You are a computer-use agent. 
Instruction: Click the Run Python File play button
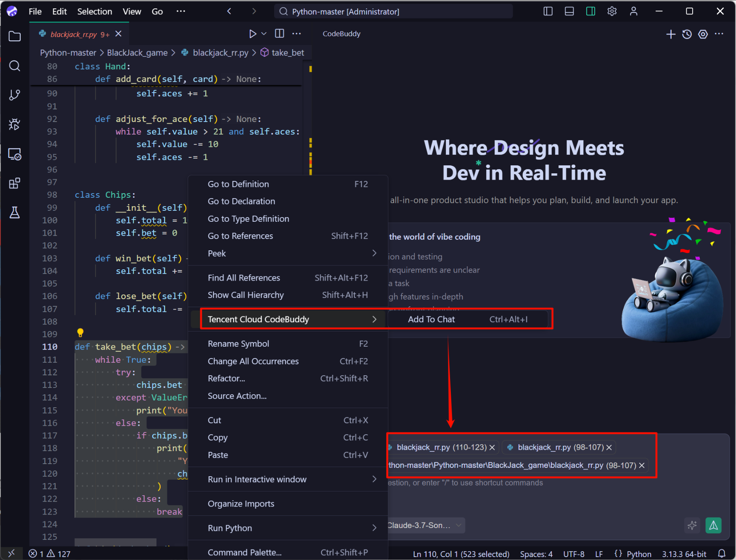[252, 34]
